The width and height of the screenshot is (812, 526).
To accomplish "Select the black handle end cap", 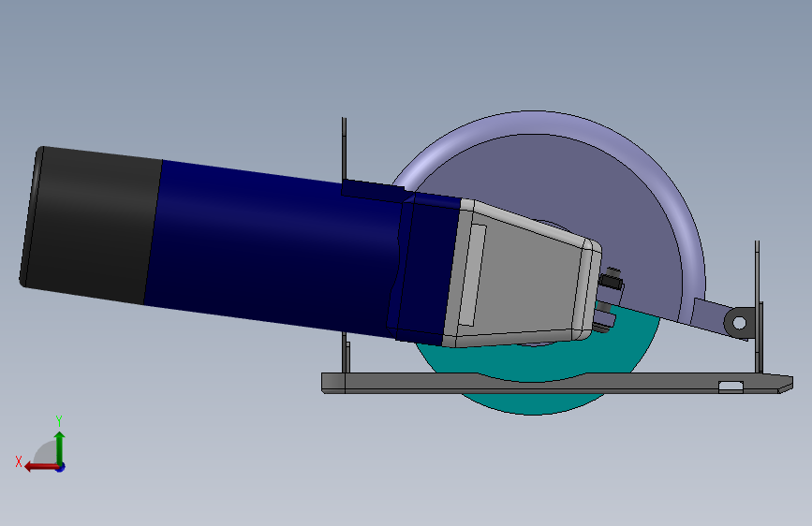I will pyautogui.click(x=91, y=225).
